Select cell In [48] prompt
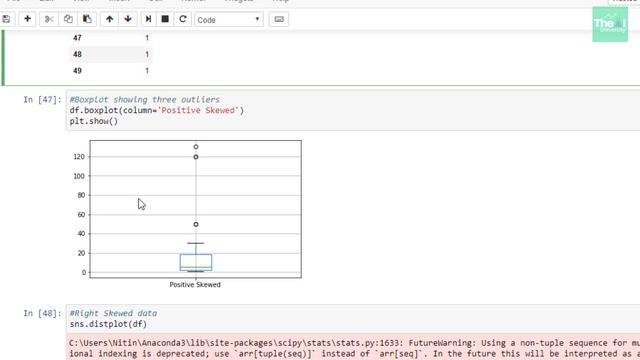Image resolution: width=640 pixels, height=360 pixels. click(x=42, y=313)
